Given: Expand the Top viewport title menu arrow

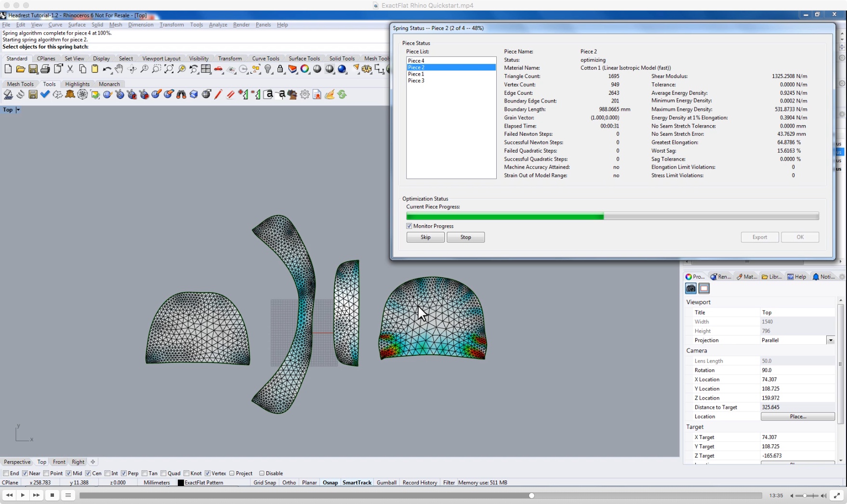Looking at the screenshot, I should click(x=18, y=110).
